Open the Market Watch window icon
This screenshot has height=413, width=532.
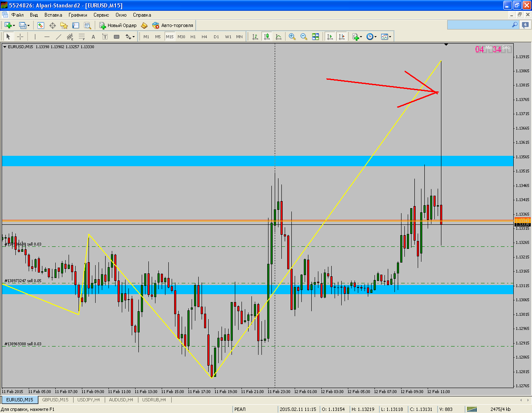tap(41, 25)
